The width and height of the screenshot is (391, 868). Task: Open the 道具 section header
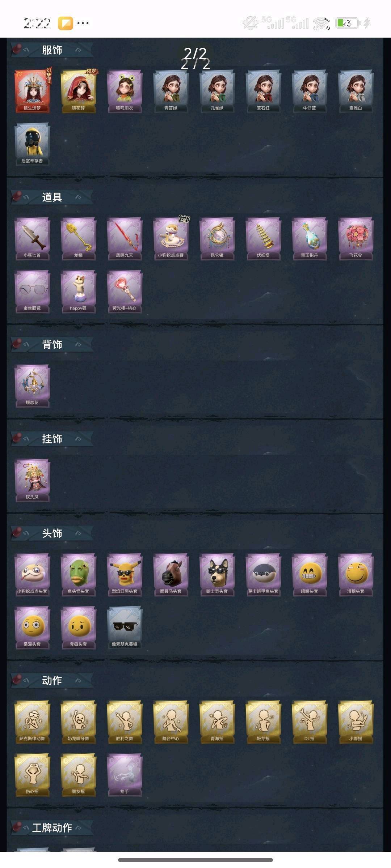pyautogui.click(x=52, y=197)
